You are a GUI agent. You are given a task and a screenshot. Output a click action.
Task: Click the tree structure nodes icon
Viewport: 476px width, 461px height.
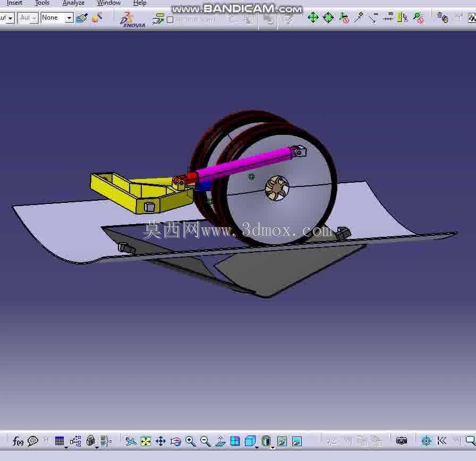coord(75,441)
